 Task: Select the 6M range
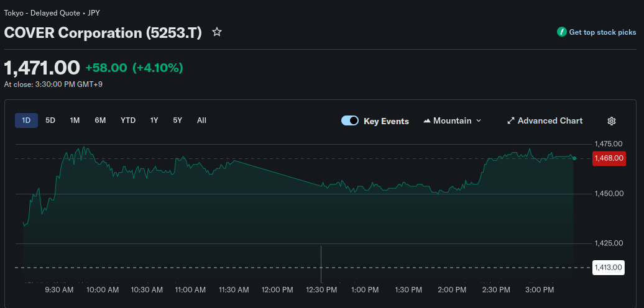click(100, 120)
